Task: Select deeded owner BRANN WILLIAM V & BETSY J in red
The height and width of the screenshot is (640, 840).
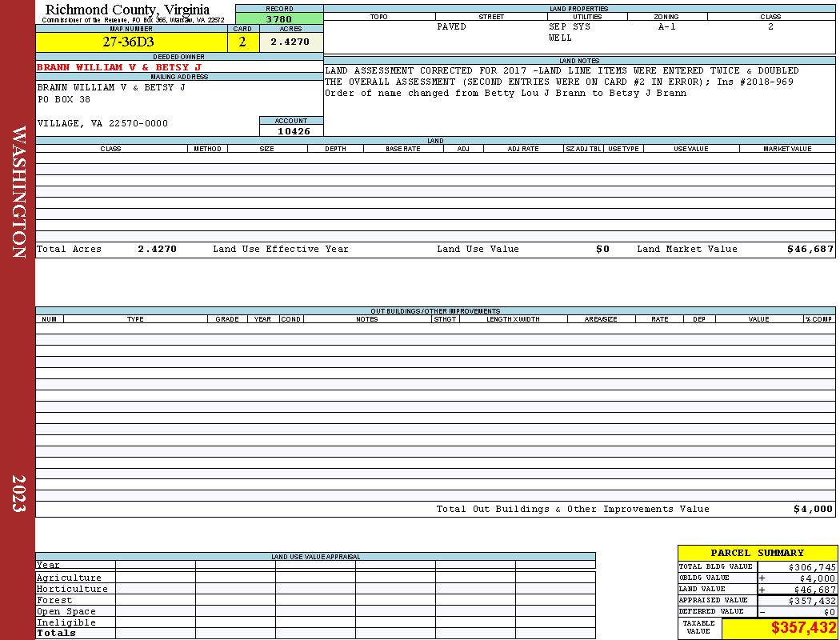Action: point(119,67)
